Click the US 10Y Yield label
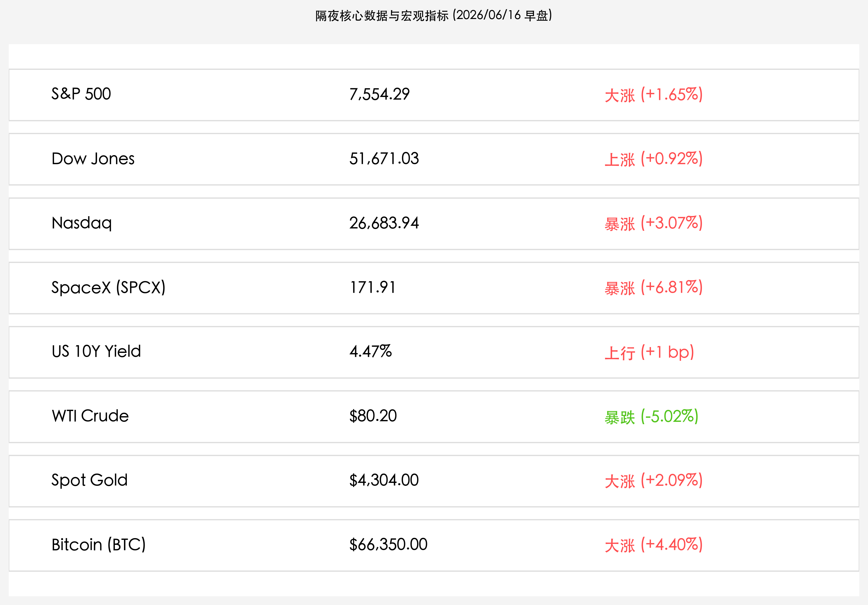This screenshot has height=605, width=868. click(96, 351)
